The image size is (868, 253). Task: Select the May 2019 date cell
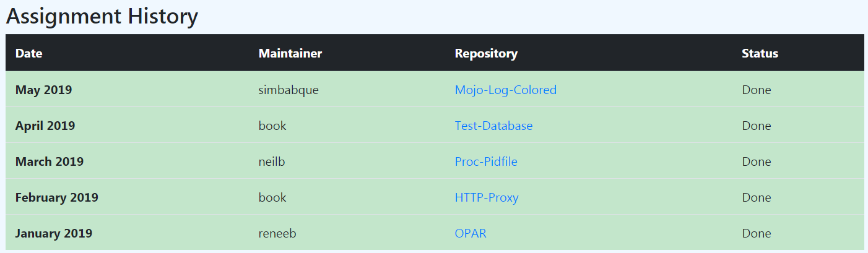[x=43, y=90]
